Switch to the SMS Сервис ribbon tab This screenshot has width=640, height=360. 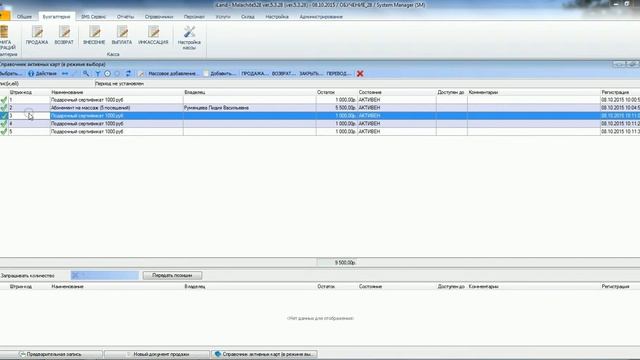tap(93, 17)
